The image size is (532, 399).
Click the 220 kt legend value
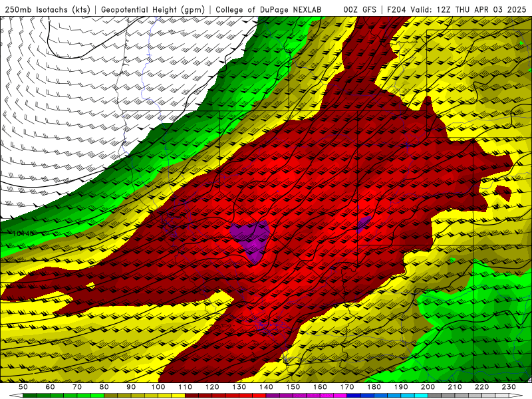pyautogui.click(x=482, y=387)
